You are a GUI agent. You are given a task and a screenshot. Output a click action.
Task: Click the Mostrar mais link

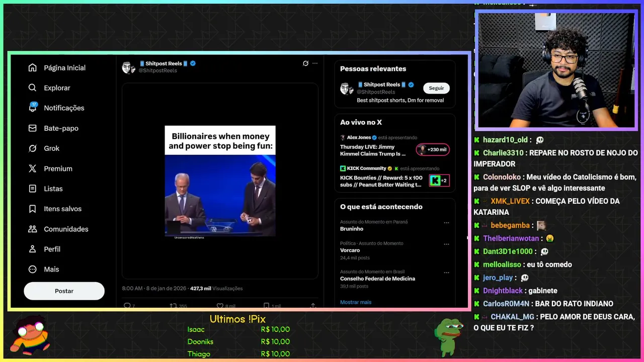pyautogui.click(x=356, y=302)
